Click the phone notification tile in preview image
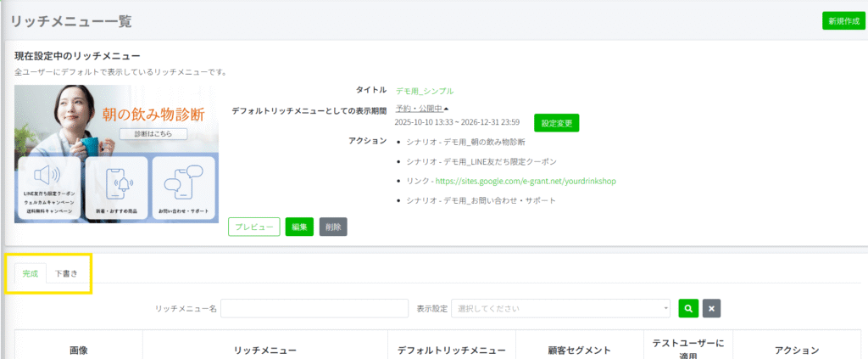868x359 pixels. click(118, 187)
